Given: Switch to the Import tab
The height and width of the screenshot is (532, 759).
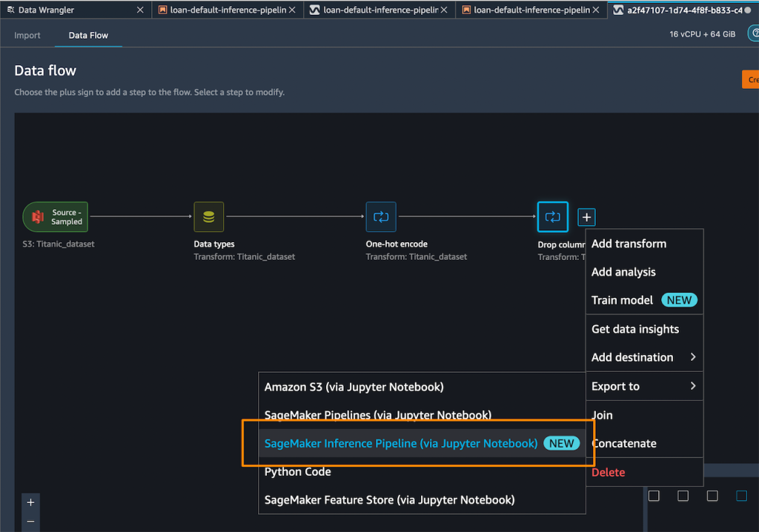Looking at the screenshot, I should coord(27,36).
